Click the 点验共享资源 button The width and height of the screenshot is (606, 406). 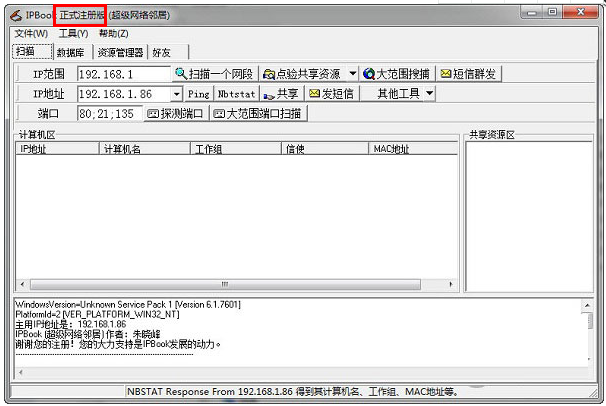[x=303, y=74]
